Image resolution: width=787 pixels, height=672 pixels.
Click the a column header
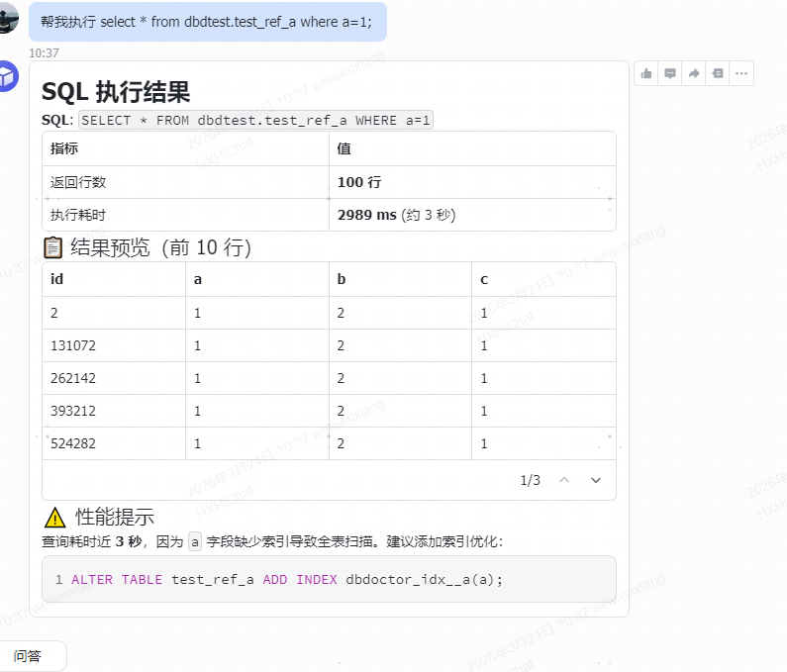[198, 279]
